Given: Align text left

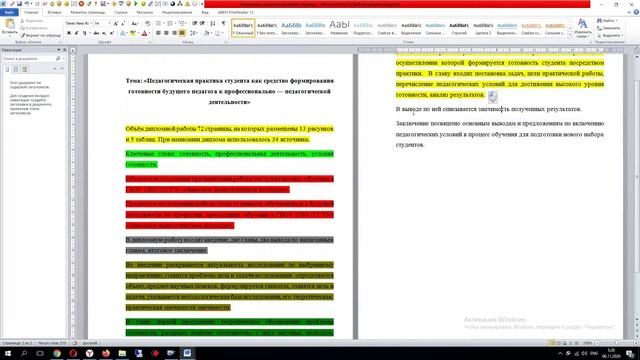Looking at the screenshot, I should point(158,33).
